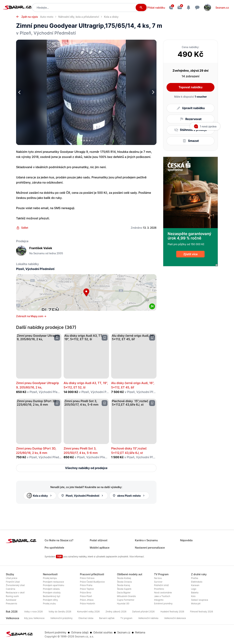Open the mail envelope icon in header
The height and width of the screenshot is (644, 234).
tap(180, 7)
